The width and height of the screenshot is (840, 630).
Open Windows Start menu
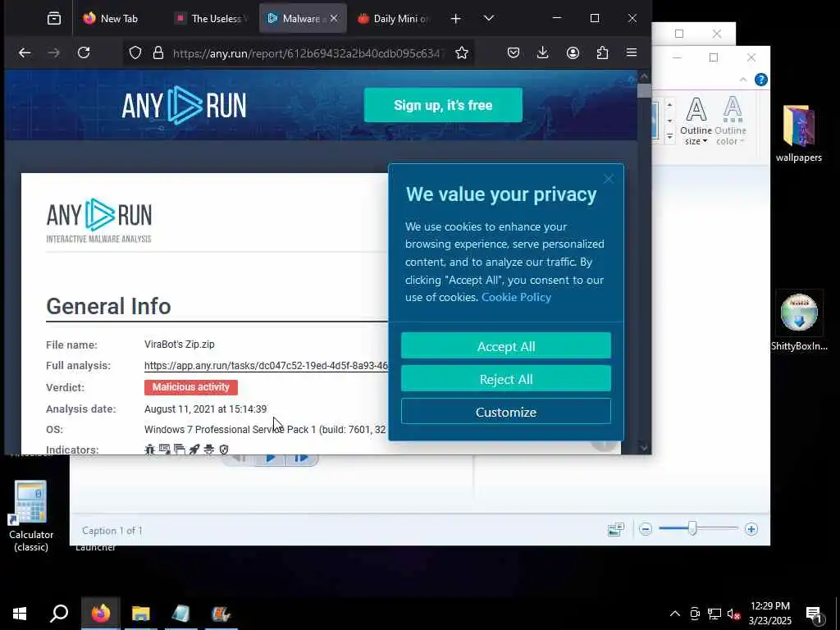20,614
